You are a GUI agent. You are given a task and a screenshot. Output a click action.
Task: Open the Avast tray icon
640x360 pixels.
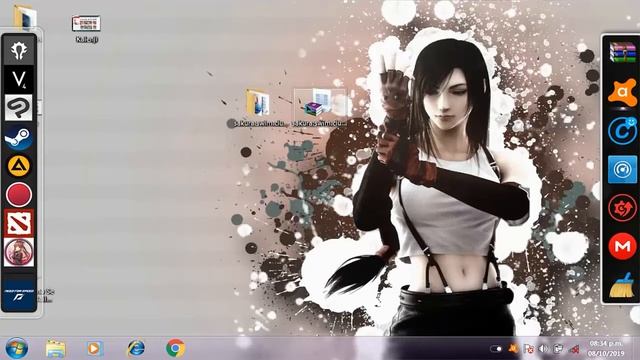tap(513, 349)
